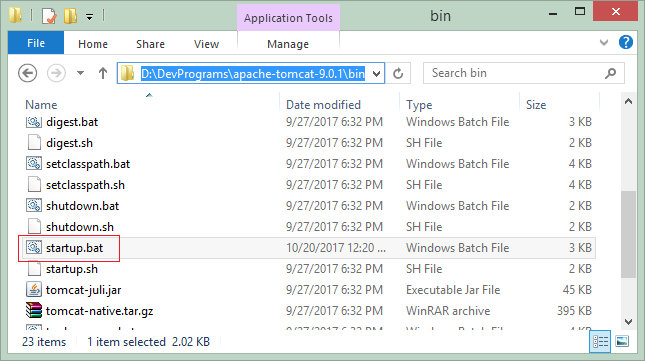
Task: Switch to Large icons view button
Action: (x=622, y=341)
